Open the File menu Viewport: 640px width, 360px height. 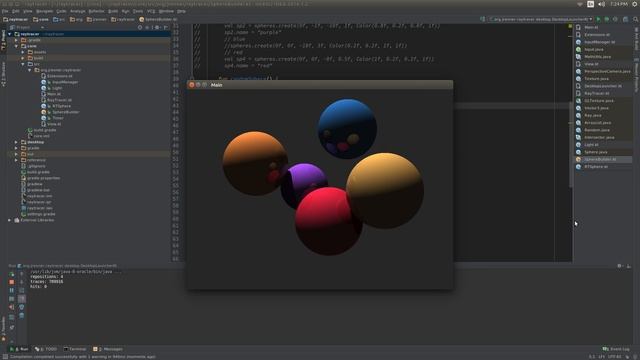click(5, 11)
